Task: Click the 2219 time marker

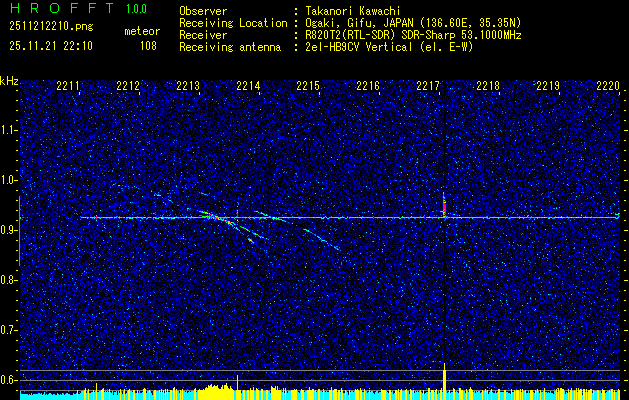Action: pos(548,86)
